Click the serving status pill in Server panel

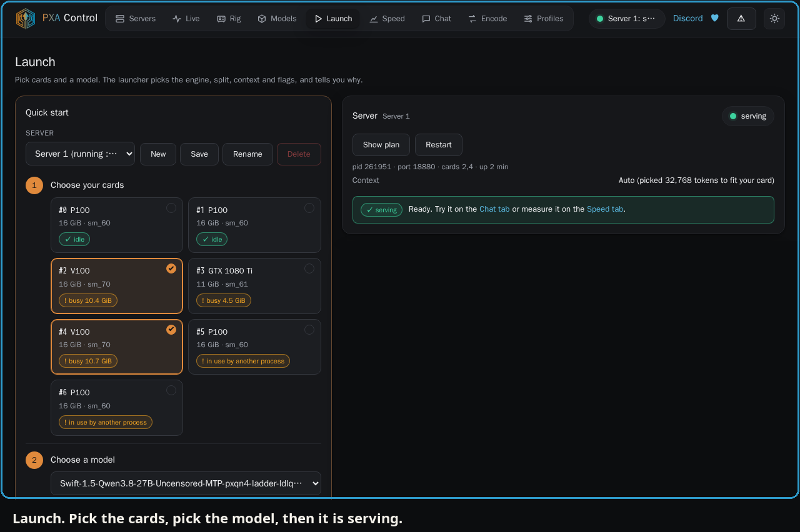(748, 116)
